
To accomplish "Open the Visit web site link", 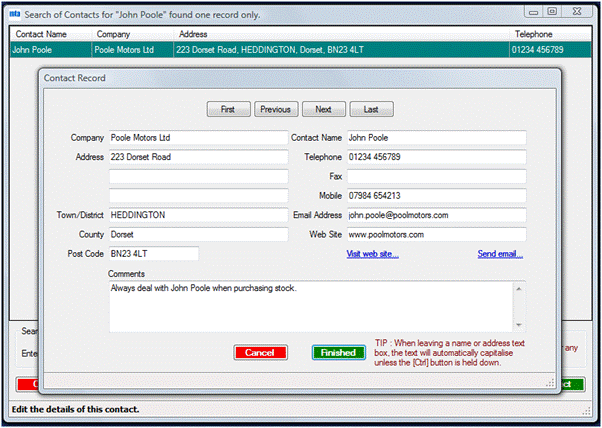I will pyautogui.click(x=372, y=254).
